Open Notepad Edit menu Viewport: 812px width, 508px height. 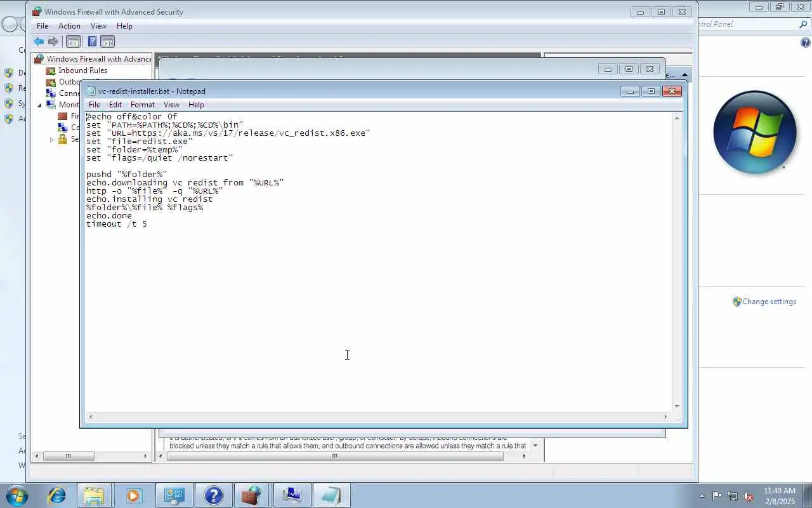coord(115,105)
